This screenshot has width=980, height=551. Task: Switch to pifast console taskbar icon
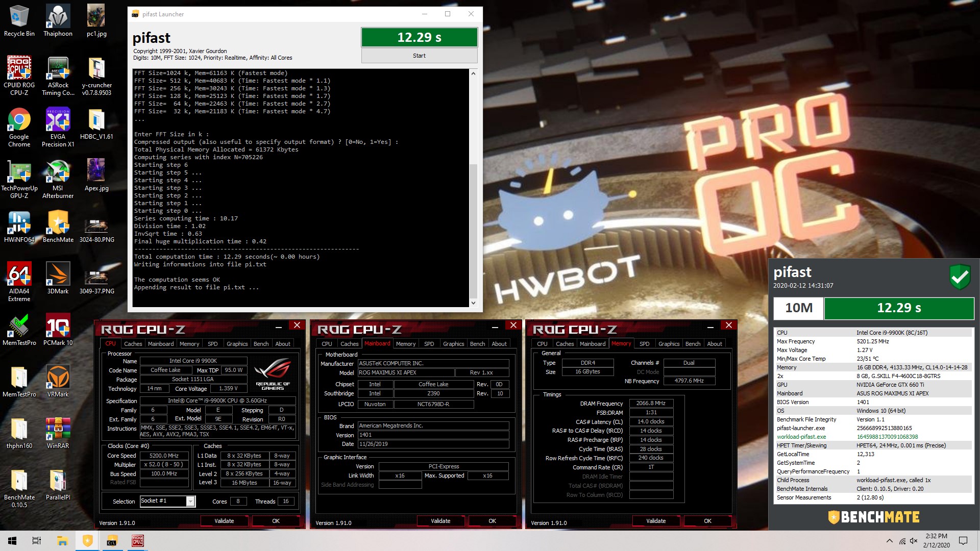(x=112, y=541)
